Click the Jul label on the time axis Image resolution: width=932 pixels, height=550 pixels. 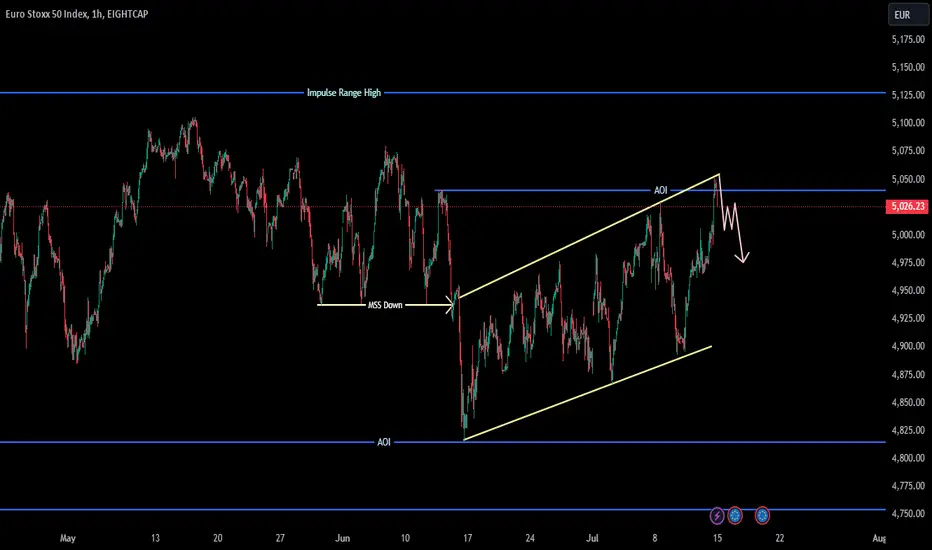click(592, 538)
